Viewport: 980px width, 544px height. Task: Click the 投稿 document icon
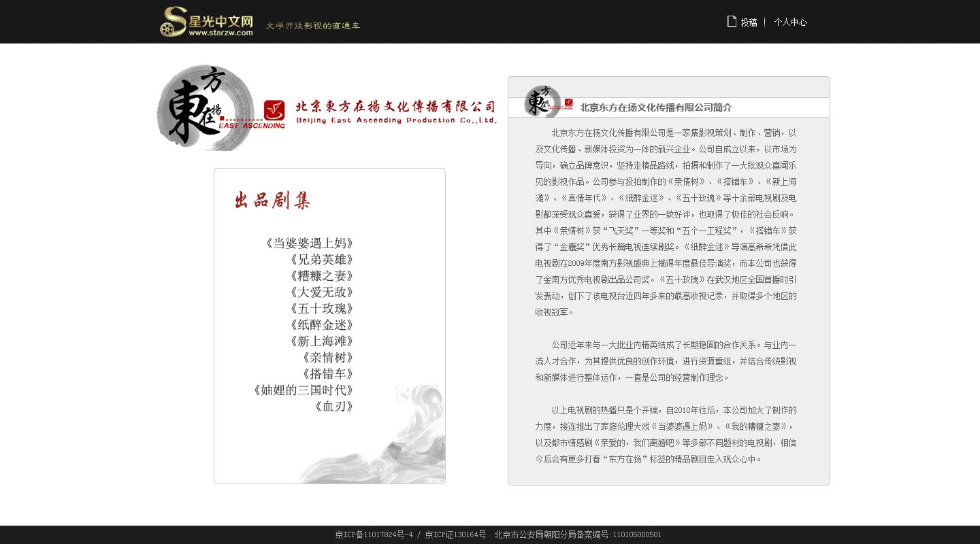732,21
